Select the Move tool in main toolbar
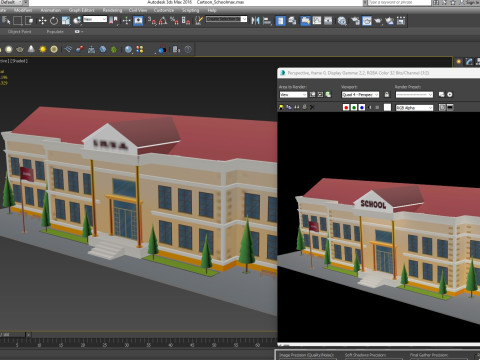 pyautogui.click(x=42, y=21)
